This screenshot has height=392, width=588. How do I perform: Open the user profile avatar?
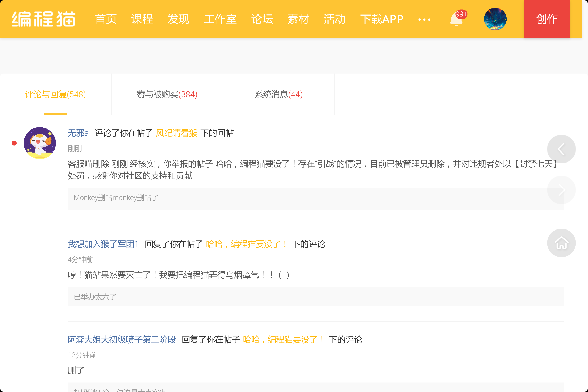495,19
